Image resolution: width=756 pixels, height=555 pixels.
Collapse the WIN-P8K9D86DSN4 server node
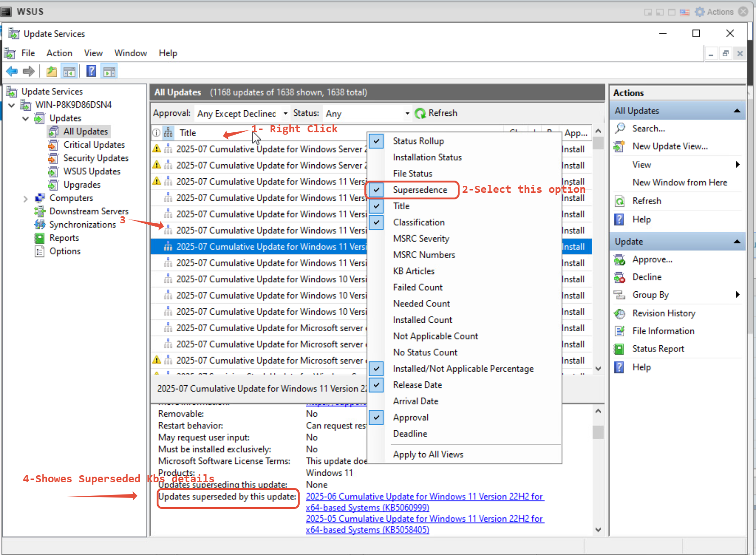[x=12, y=105]
